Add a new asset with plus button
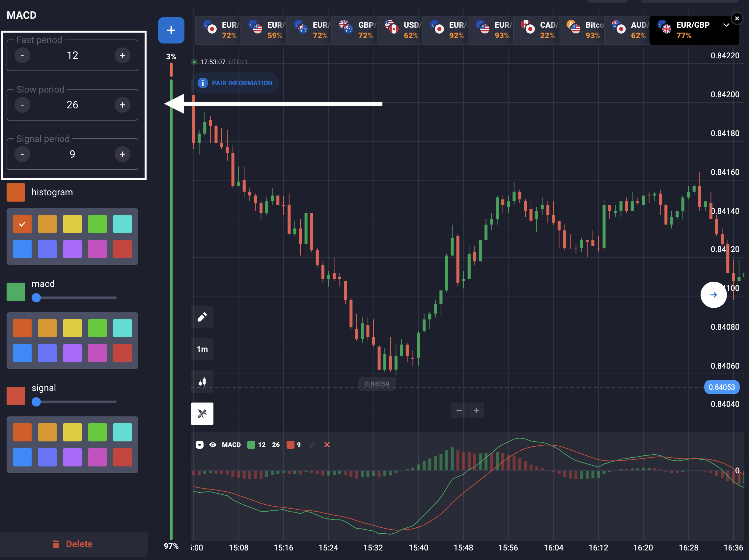 [x=171, y=30]
